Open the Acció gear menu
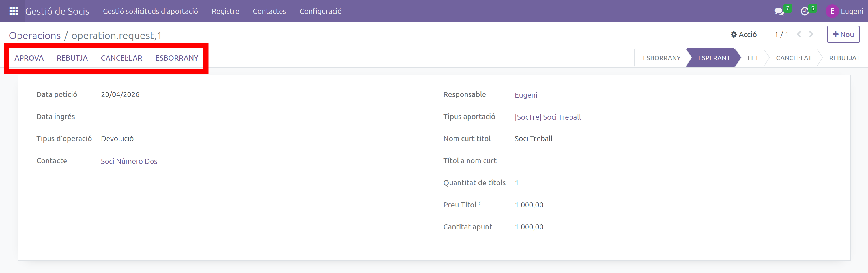The height and width of the screenshot is (273, 868). 743,35
